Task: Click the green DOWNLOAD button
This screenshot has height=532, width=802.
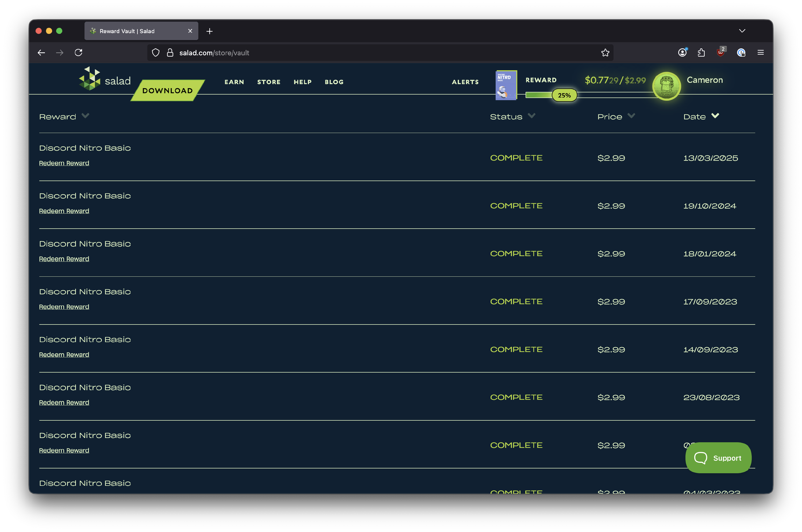Action: coord(167,91)
